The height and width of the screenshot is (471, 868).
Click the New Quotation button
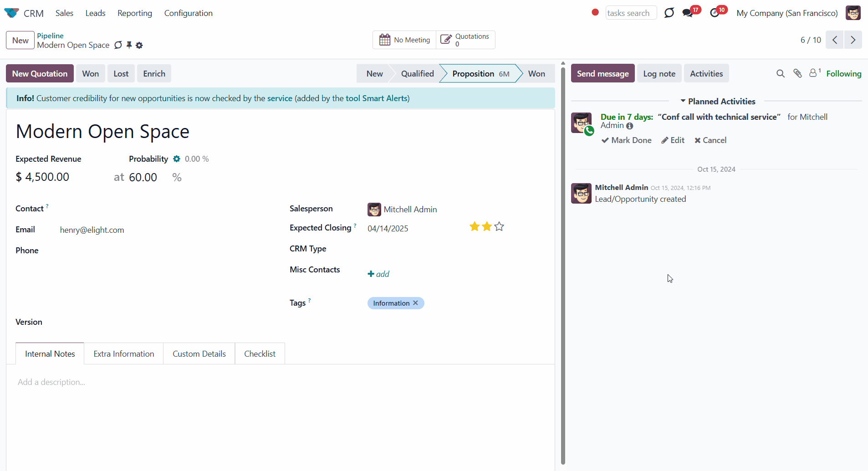point(40,74)
